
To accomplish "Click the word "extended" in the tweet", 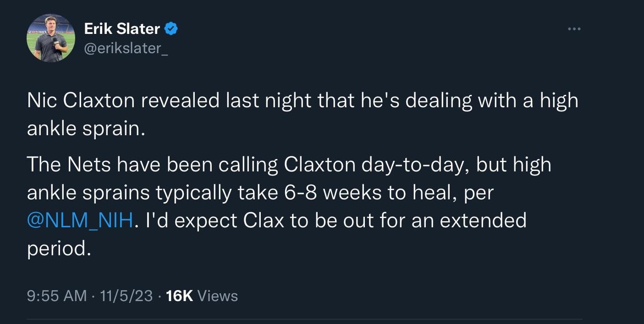I will tap(483, 220).
